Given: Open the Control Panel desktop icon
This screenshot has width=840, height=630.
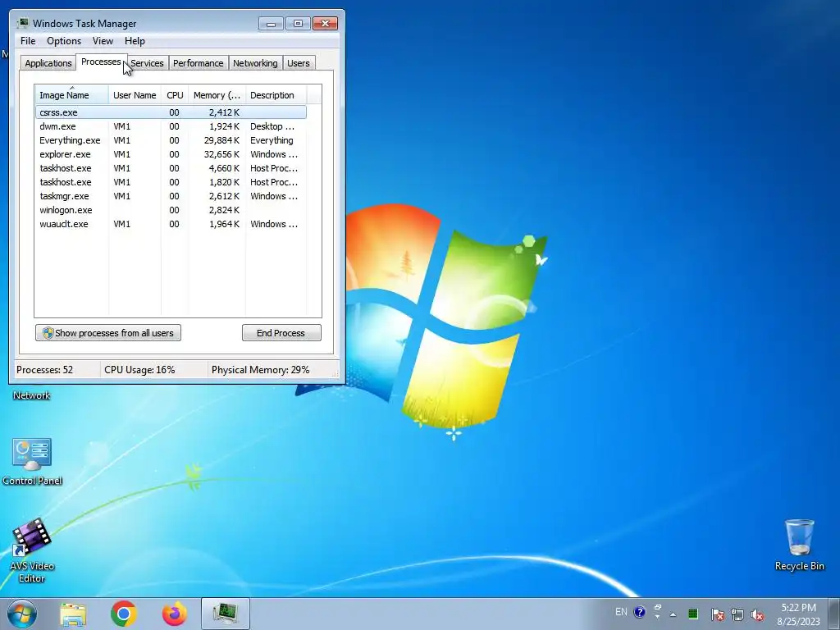Looking at the screenshot, I should coord(32,462).
